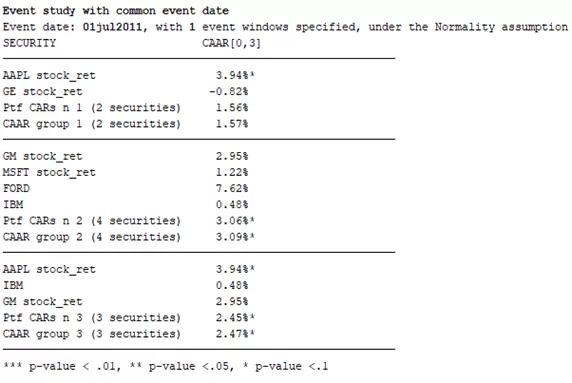Click the IBM label in the third group
572x383 pixels.
point(13,285)
